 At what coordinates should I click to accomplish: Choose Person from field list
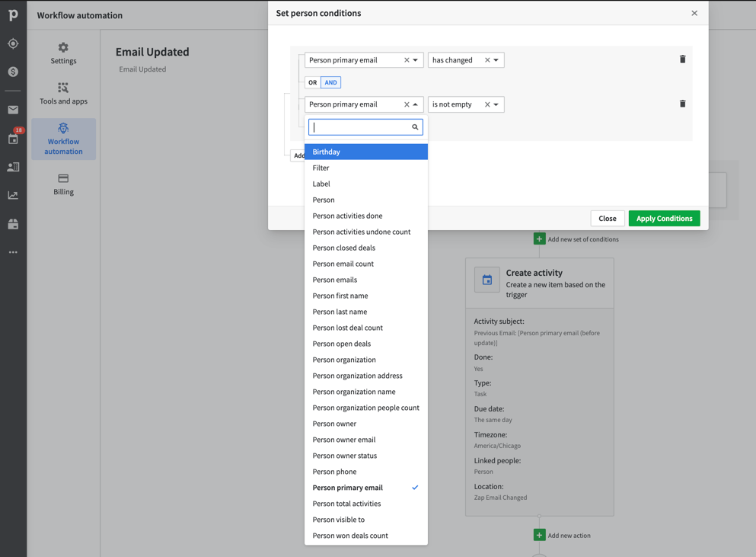click(x=366, y=200)
